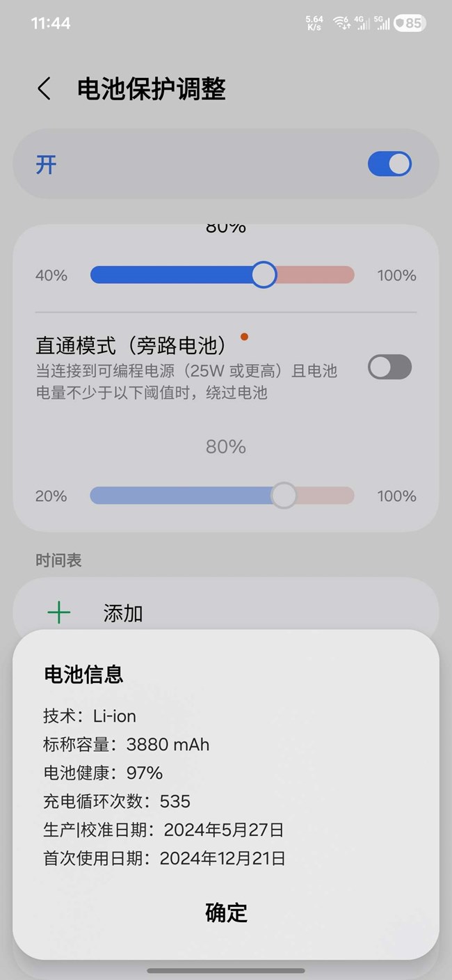Tap the 添加 schedule label
This screenshot has height=980, width=452.
click(123, 613)
